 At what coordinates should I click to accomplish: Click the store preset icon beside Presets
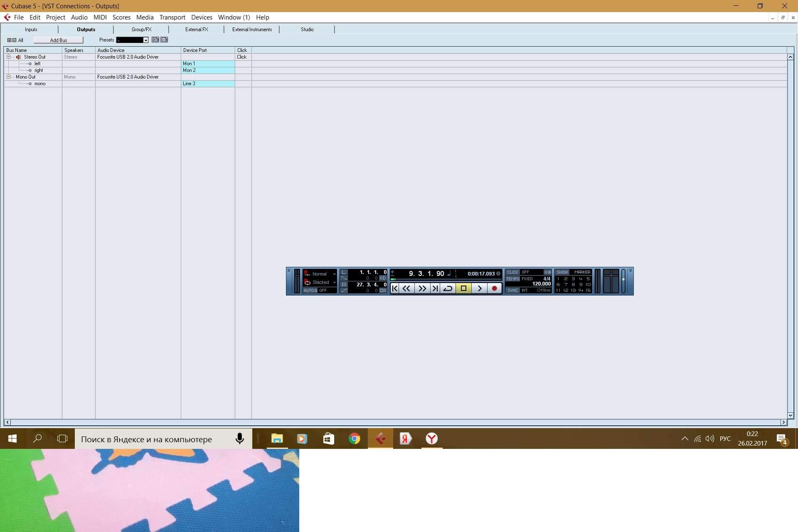[155, 39]
